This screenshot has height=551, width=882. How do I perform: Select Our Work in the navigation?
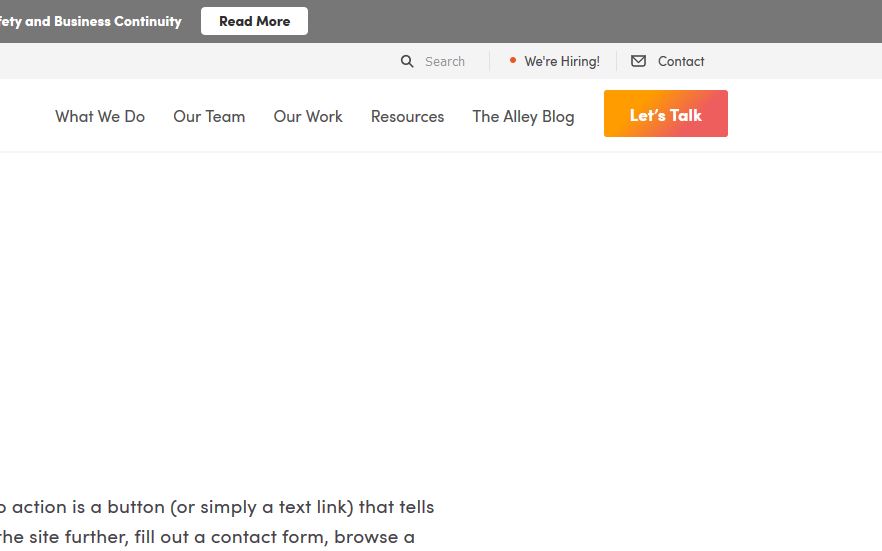pyautogui.click(x=308, y=116)
